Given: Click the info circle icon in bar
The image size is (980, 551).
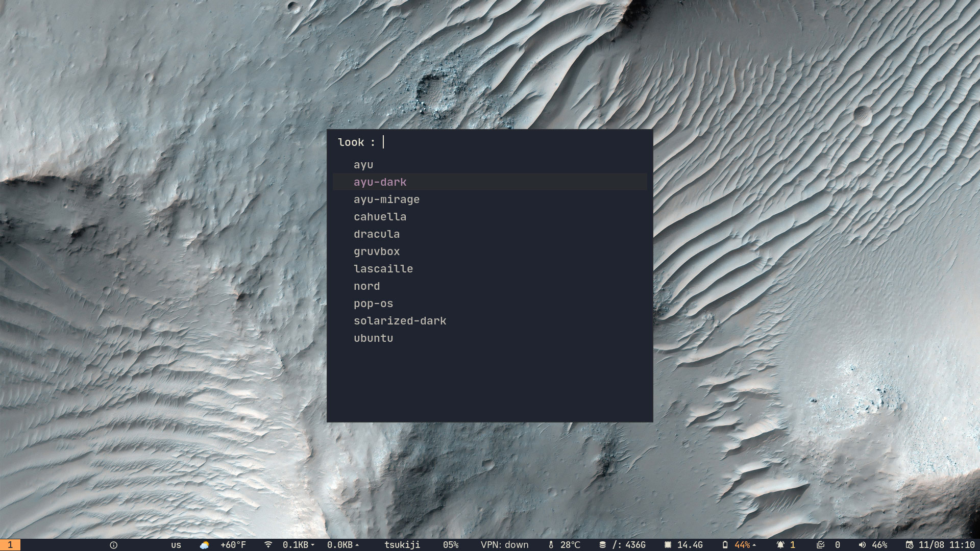Looking at the screenshot, I should point(113,545).
